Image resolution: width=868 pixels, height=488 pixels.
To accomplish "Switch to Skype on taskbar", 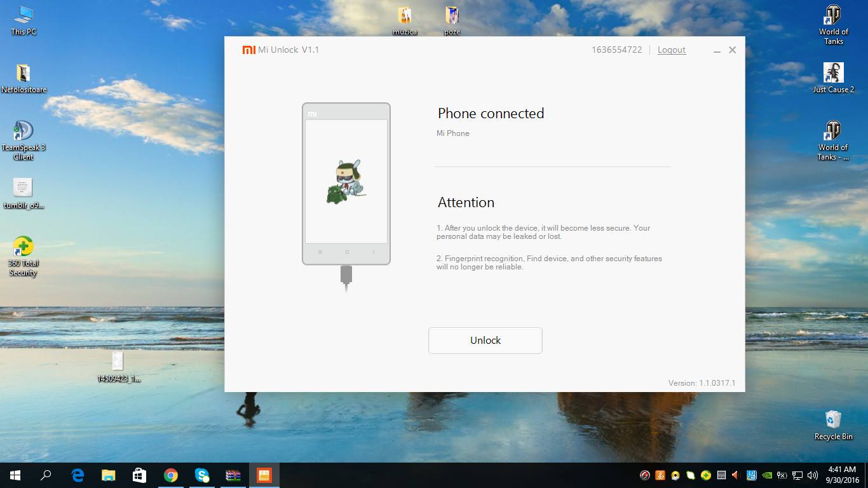I will pyautogui.click(x=202, y=475).
